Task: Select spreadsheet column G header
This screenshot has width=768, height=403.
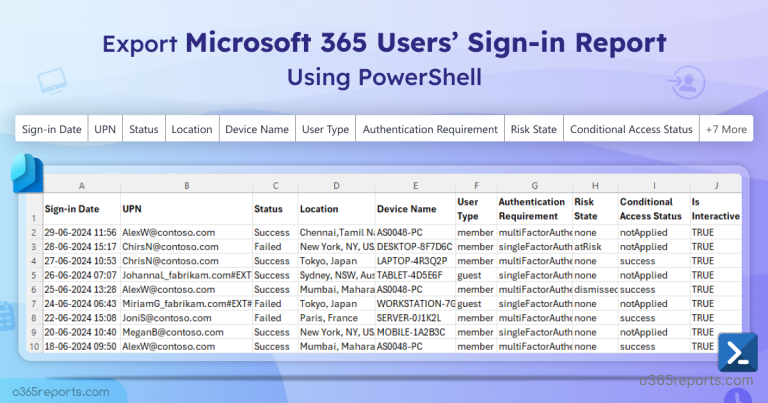Action: point(534,186)
